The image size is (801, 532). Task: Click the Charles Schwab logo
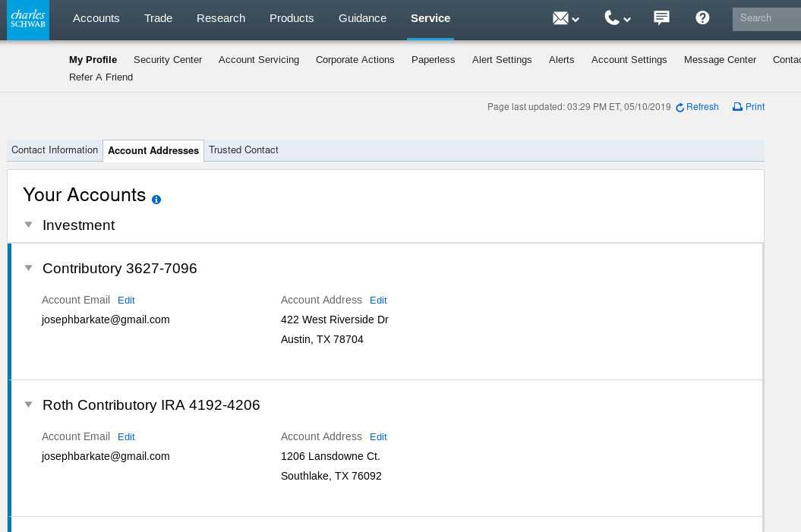[28, 20]
